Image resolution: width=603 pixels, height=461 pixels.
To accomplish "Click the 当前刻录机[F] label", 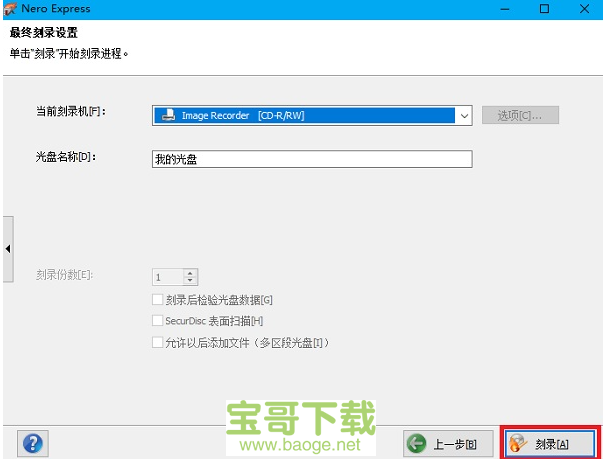I will click(x=71, y=112).
